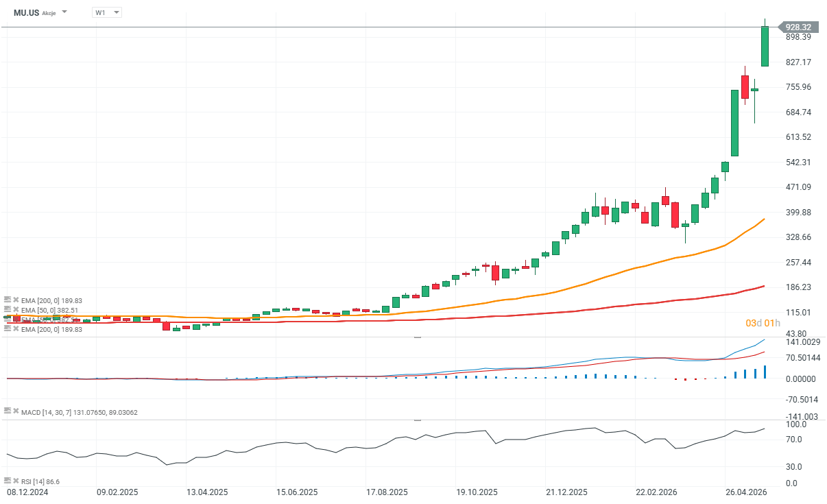Expand the MU.US symbol dropdown arrow
827x504 pixels.
tap(64, 12)
